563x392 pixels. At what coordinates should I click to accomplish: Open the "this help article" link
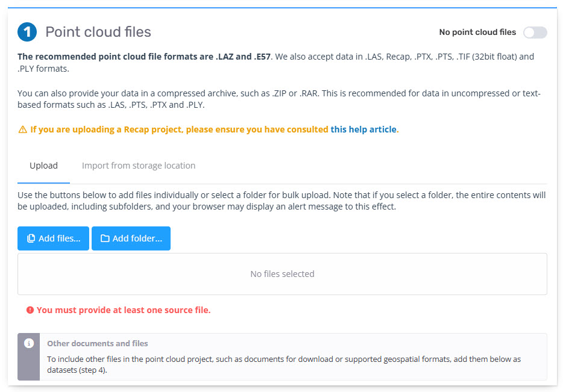pyautogui.click(x=363, y=129)
